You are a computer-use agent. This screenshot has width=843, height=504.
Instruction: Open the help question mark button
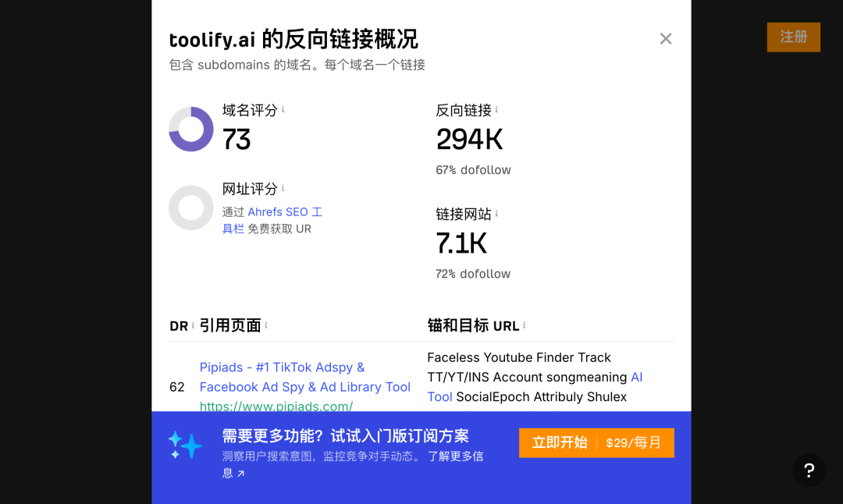(809, 470)
